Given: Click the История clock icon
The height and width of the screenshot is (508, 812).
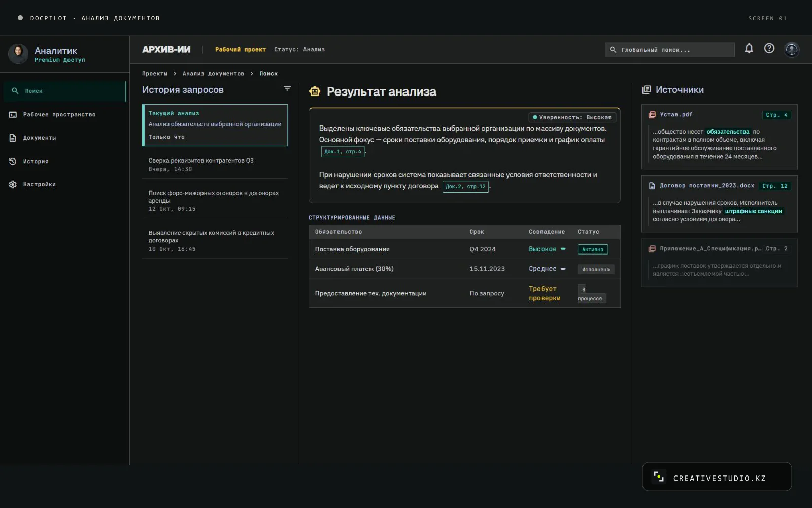Looking at the screenshot, I should (x=13, y=162).
